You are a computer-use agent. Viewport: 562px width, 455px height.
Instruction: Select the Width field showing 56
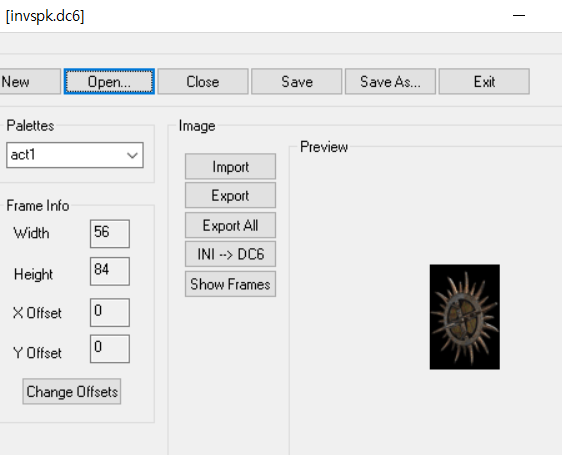pos(110,234)
